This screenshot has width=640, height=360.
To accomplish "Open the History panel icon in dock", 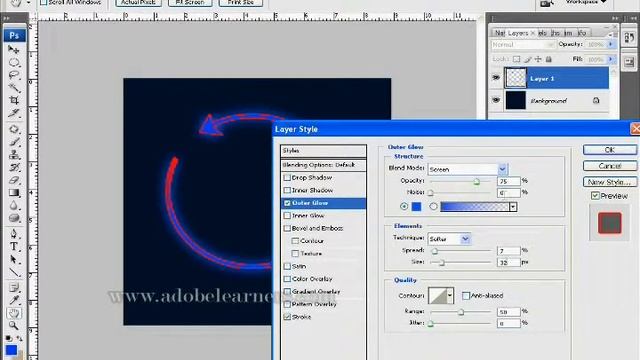I will (629, 38).
